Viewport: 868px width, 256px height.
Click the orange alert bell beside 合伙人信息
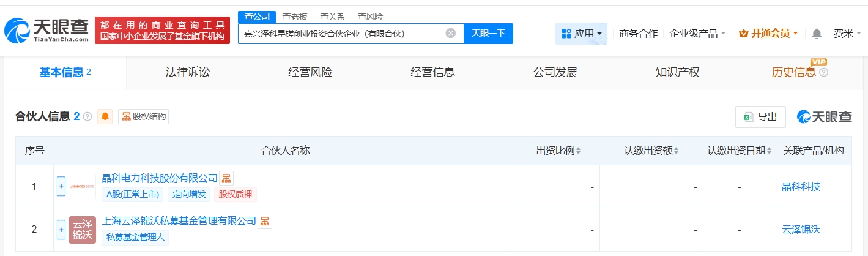(x=105, y=116)
